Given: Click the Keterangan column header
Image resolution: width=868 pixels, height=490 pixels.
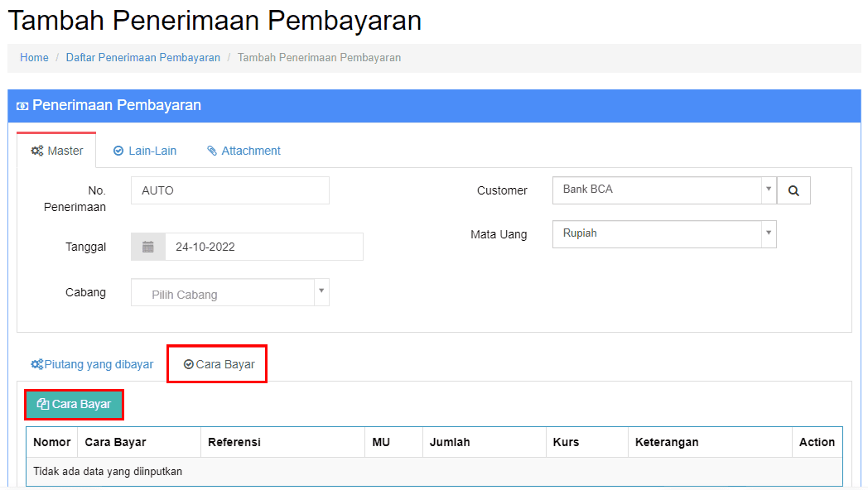Looking at the screenshot, I should pyautogui.click(x=711, y=442).
